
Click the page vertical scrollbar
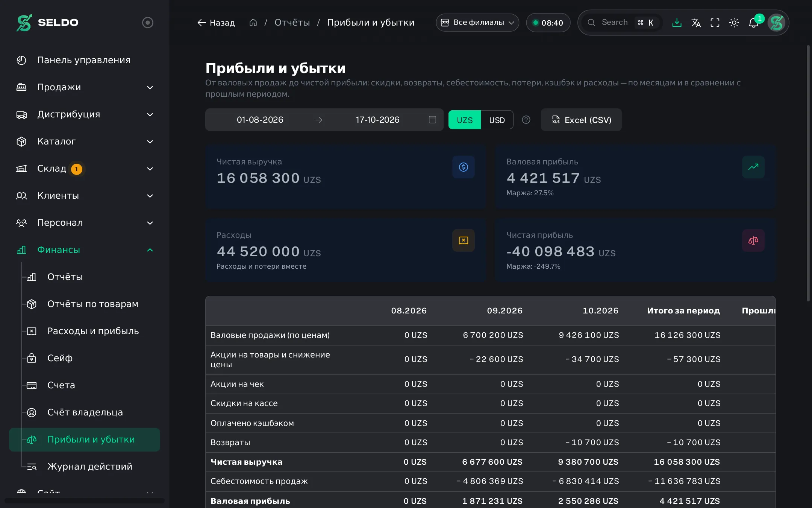[x=809, y=173]
